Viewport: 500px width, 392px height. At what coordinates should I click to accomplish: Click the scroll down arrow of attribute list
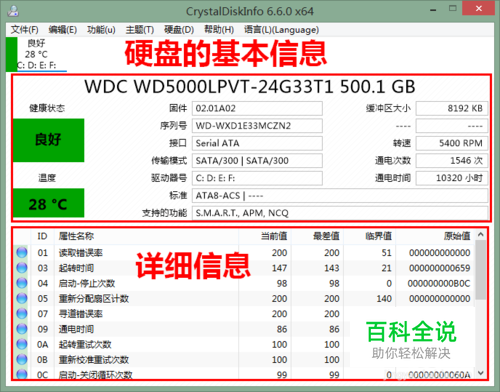click(481, 373)
